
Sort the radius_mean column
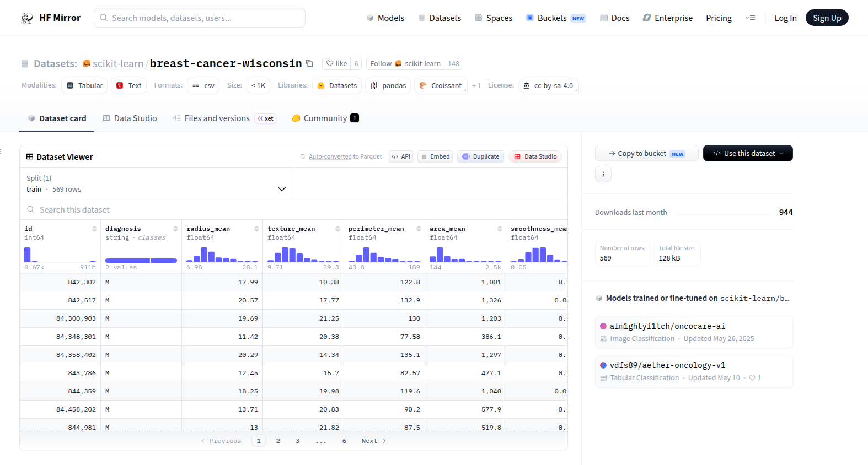point(256,229)
